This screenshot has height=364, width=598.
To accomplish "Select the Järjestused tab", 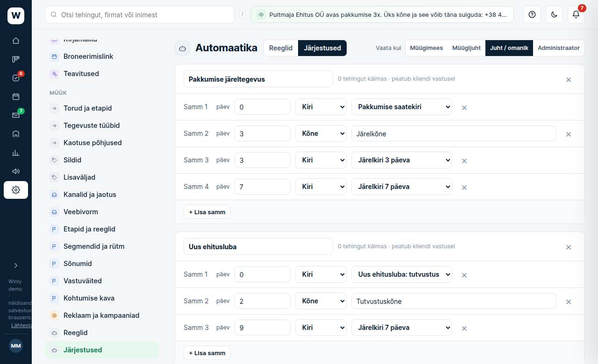I will pos(322,48).
